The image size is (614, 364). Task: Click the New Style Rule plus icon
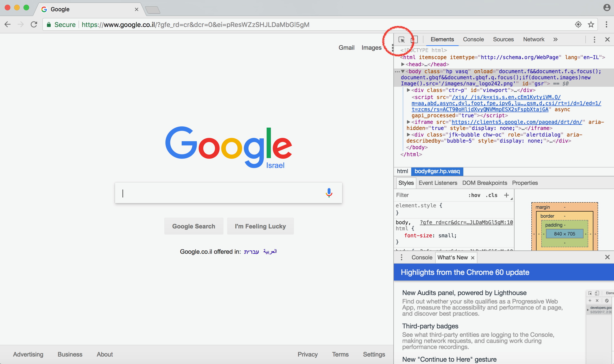pyautogui.click(x=506, y=195)
